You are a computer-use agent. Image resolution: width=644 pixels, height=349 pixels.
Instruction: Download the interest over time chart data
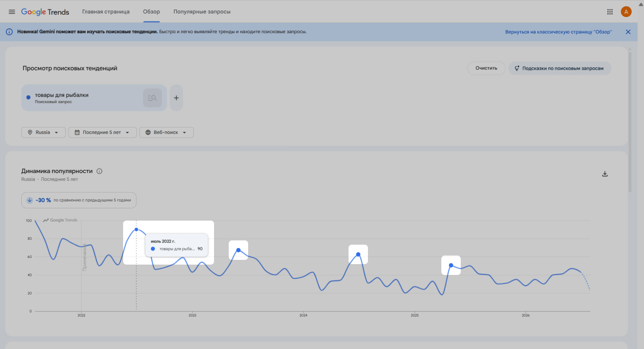pos(605,174)
